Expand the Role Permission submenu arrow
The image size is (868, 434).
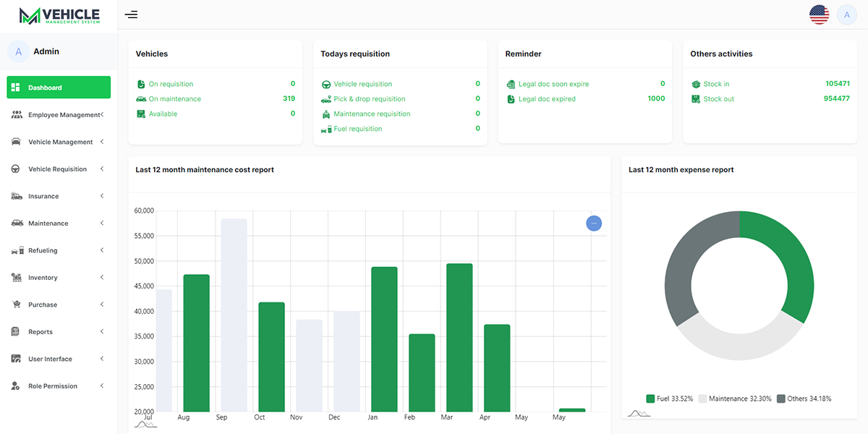coord(102,386)
